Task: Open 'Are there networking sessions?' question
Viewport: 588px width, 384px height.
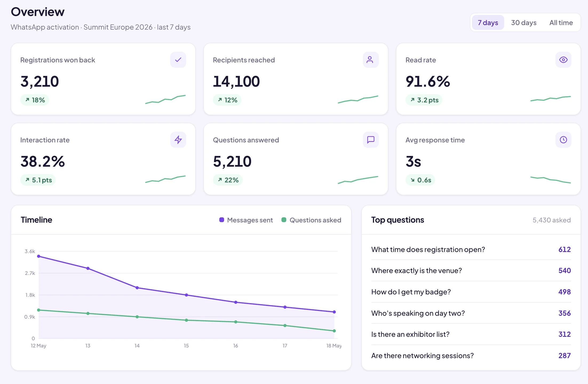Action: click(471, 355)
